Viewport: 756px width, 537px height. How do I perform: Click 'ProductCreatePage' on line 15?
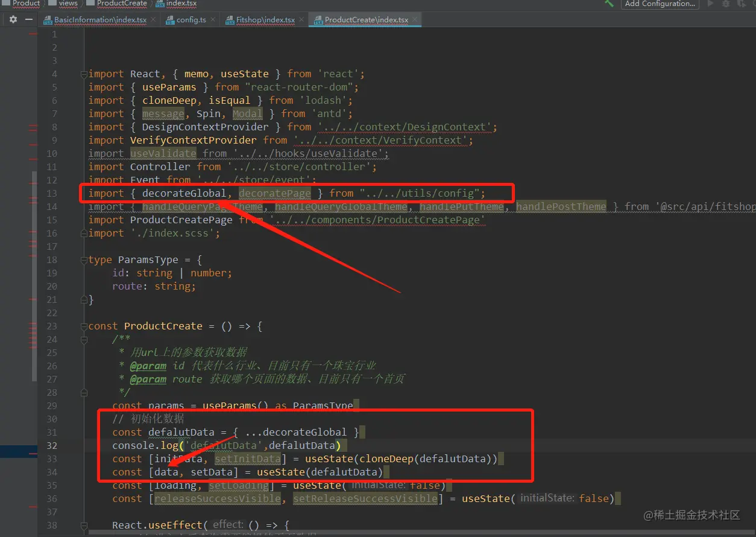(x=181, y=220)
